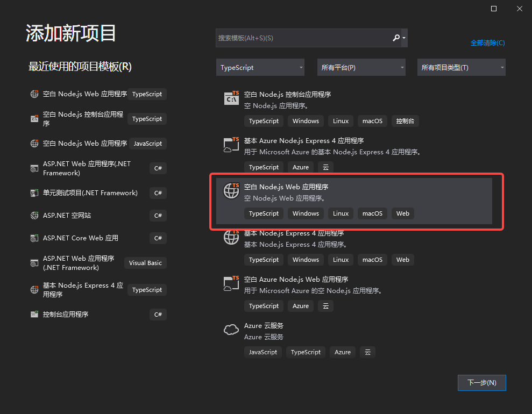Click the globe icon of highlighted 空白 Node.js Web 应用程序
Screen dimensions: 532x414
tap(231, 190)
